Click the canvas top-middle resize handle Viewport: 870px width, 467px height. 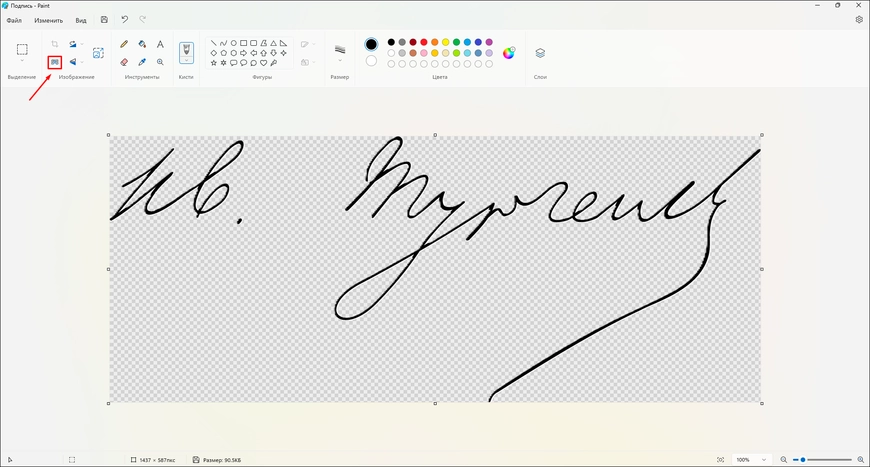click(x=435, y=135)
